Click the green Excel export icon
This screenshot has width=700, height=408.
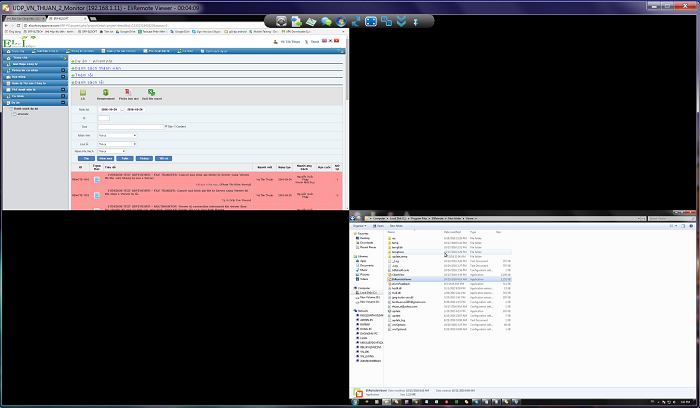click(151, 92)
